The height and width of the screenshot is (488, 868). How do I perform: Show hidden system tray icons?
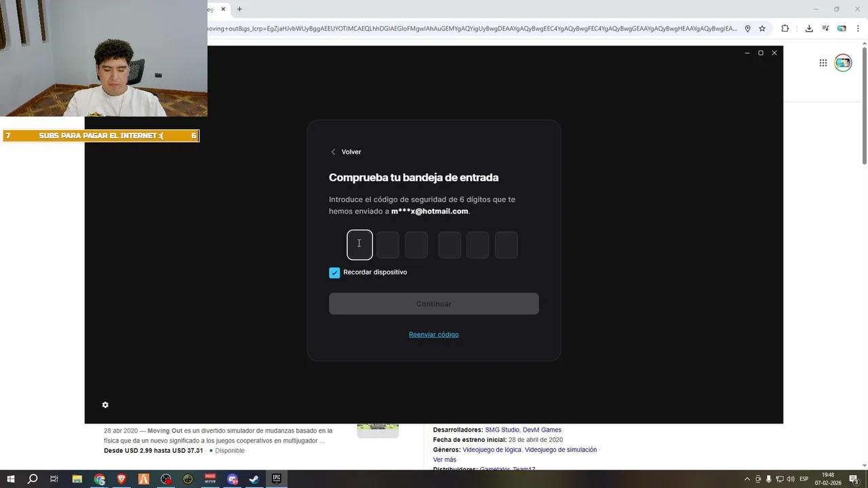pyautogui.click(x=747, y=479)
